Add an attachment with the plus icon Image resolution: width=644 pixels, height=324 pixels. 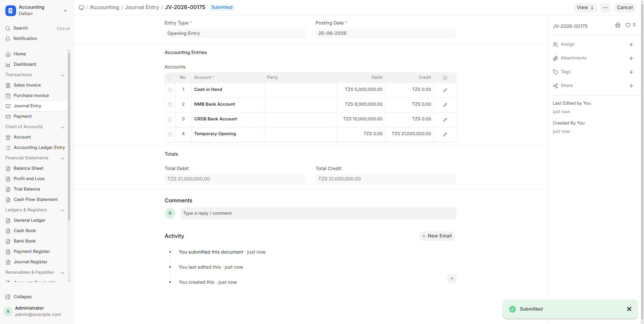pyautogui.click(x=631, y=58)
